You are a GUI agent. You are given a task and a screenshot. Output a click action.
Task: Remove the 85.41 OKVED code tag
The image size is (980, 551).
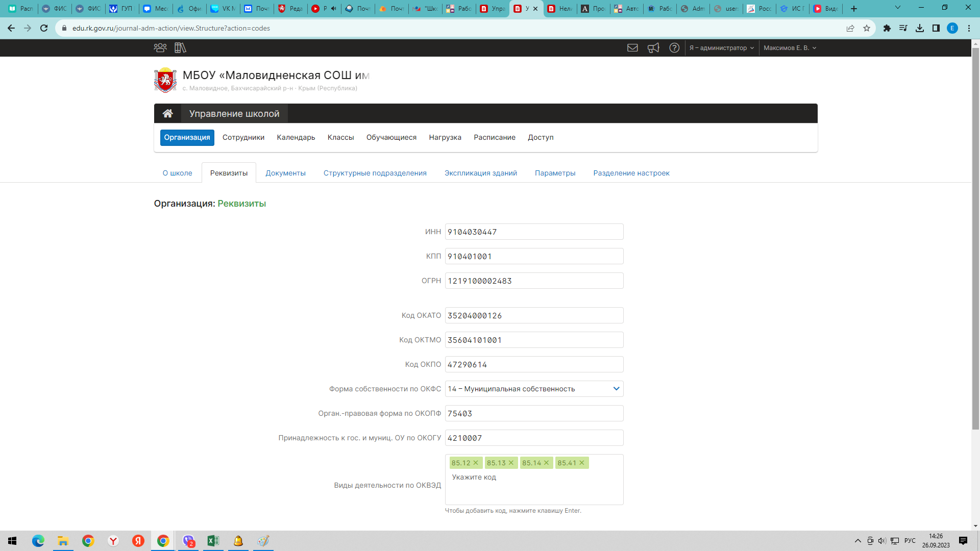click(582, 463)
